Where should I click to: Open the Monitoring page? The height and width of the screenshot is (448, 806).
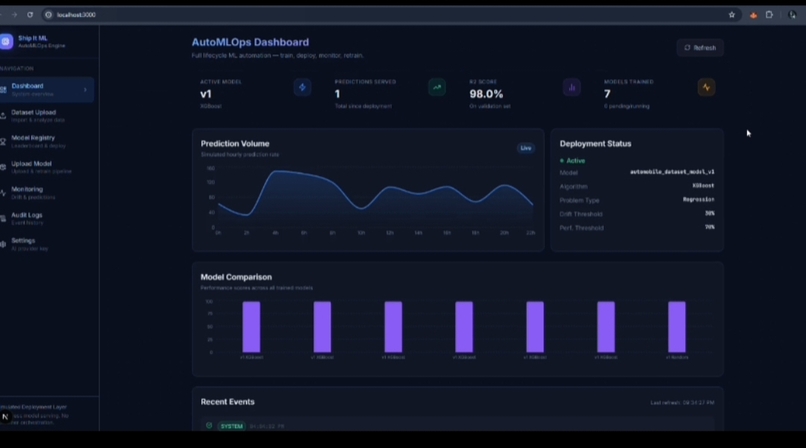pos(47,193)
